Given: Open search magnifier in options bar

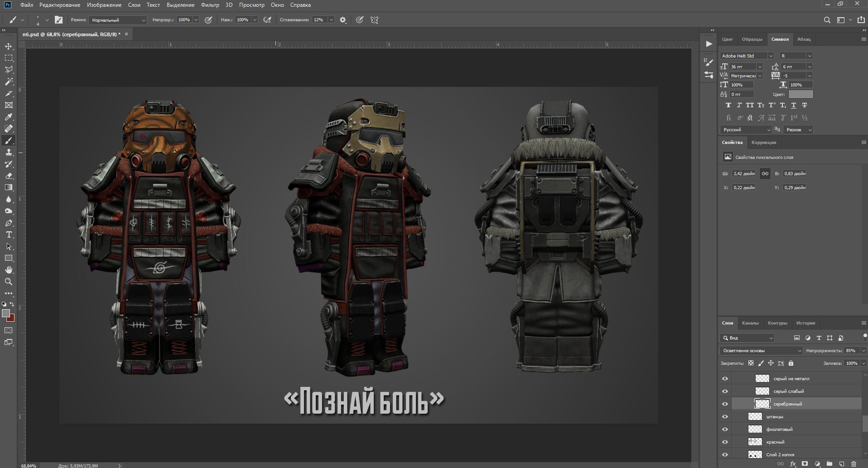Looking at the screenshot, I should tap(827, 20).
